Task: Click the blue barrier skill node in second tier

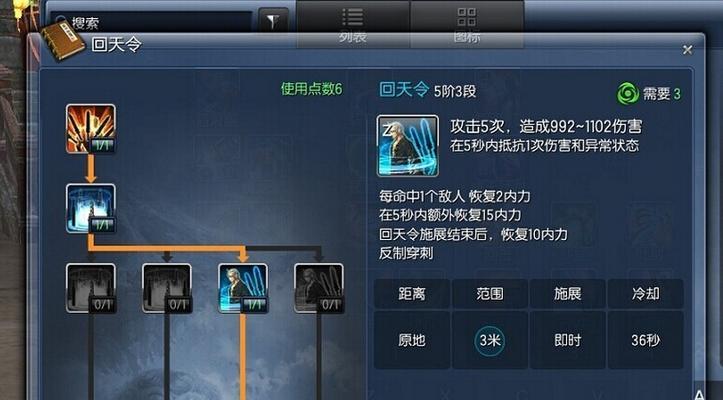Action: coord(91,209)
